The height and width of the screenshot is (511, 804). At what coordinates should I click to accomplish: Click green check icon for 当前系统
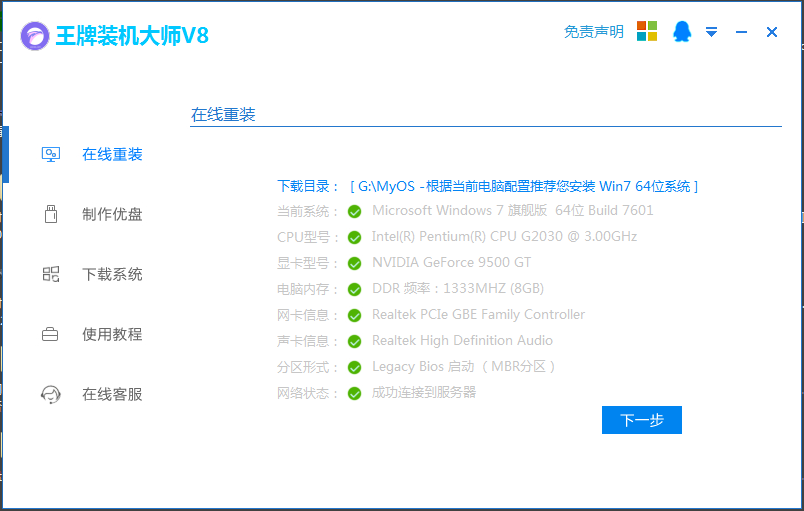click(x=354, y=211)
